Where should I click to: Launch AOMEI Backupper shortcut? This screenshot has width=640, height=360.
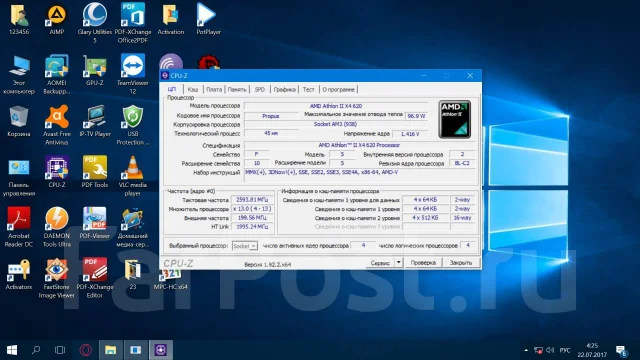pos(57,75)
